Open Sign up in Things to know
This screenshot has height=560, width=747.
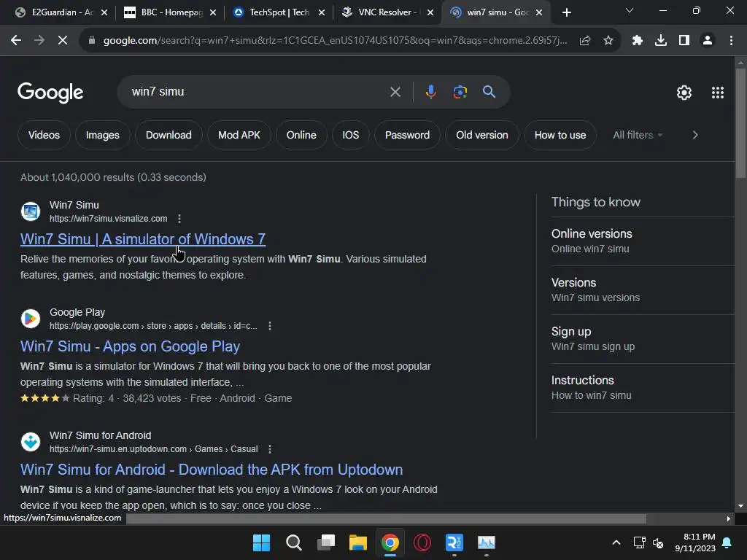tap(643, 339)
